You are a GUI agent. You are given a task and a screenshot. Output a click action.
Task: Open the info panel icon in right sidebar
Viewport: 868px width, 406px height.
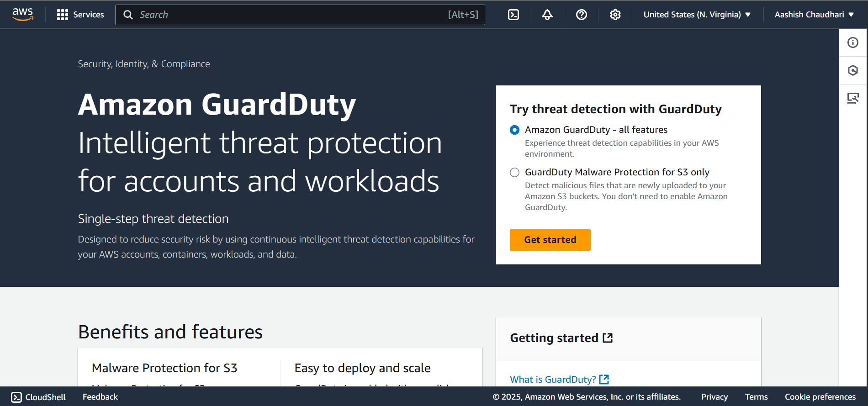(853, 42)
